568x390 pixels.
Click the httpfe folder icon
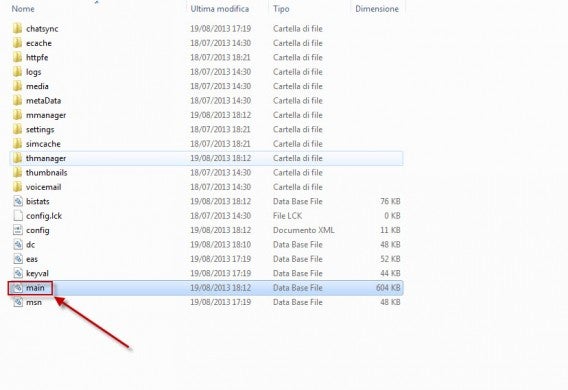[x=17, y=58]
